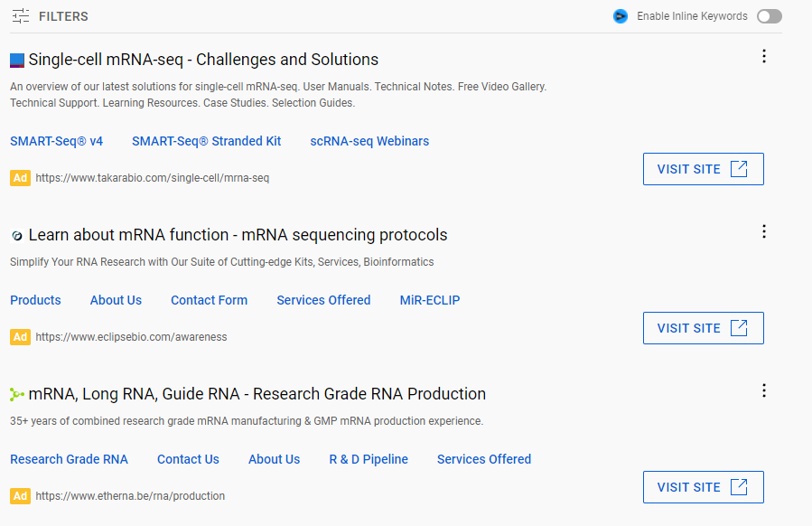
Task: Click the Ad badge next to etherna URL
Action: [20, 496]
